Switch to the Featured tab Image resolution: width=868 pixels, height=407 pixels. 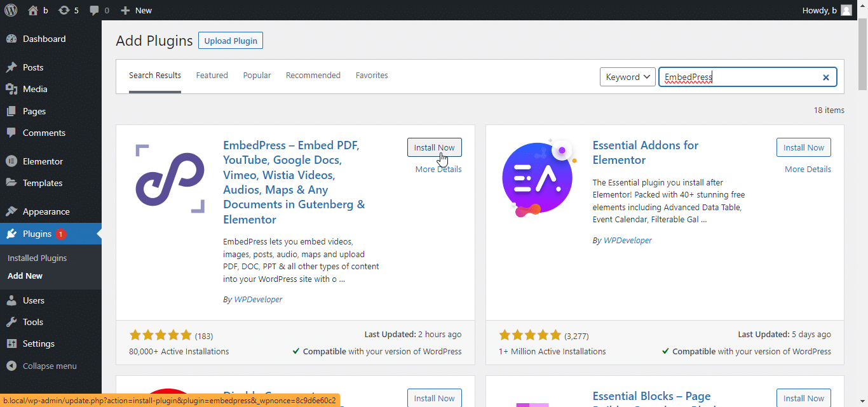tap(212, 75)
